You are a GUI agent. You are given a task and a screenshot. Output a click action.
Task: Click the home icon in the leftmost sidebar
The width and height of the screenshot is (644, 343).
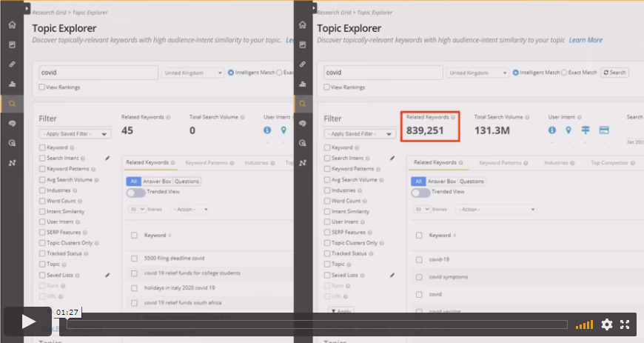pos(12,25)
